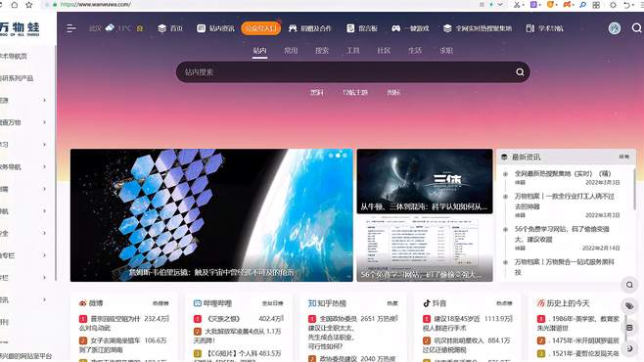Open the hamburger menu icon in the header
This screenshot has width=644, height=362.
click(x=71, y=28)
